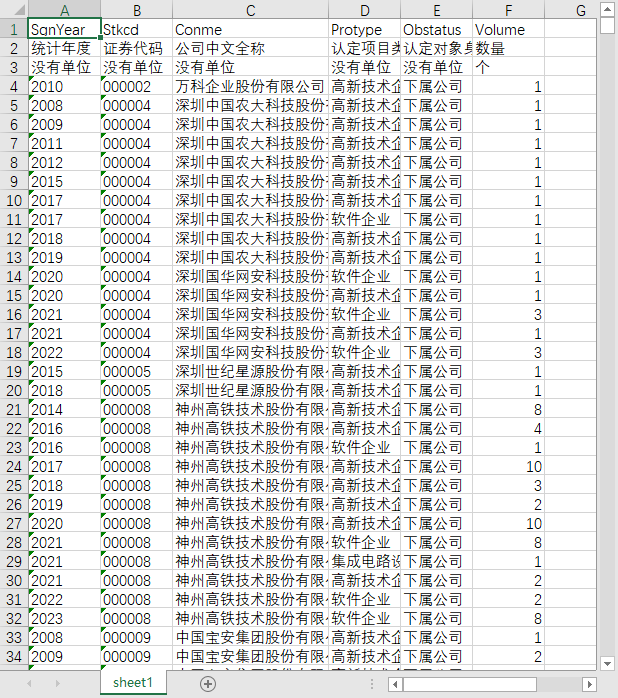Select row 16 header

point(14,314)
